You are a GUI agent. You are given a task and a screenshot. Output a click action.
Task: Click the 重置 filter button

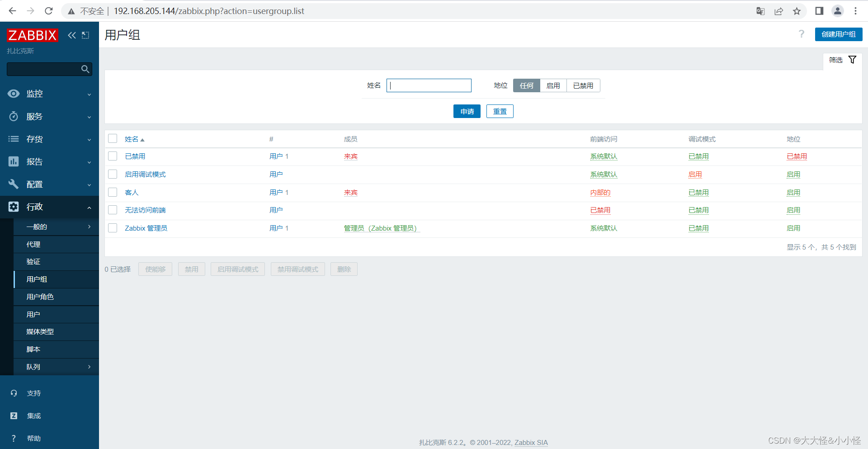pyautogui.click(x=500, y=111)
